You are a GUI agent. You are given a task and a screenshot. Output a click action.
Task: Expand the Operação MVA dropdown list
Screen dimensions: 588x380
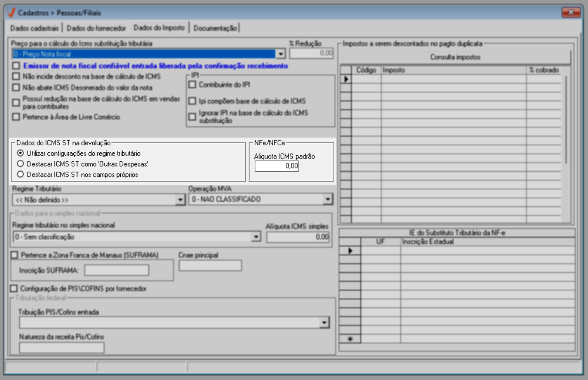(327, 200)
